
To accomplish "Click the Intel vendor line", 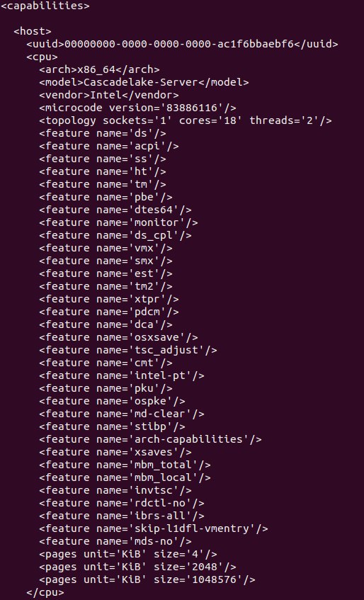I will 108,95.
